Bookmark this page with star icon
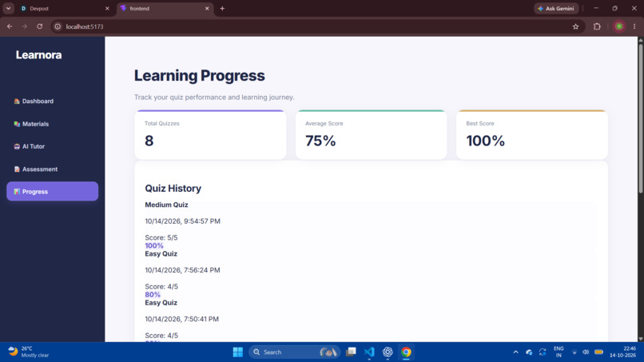The height and width of the screenshot is (362, 644). pos(575,26)
